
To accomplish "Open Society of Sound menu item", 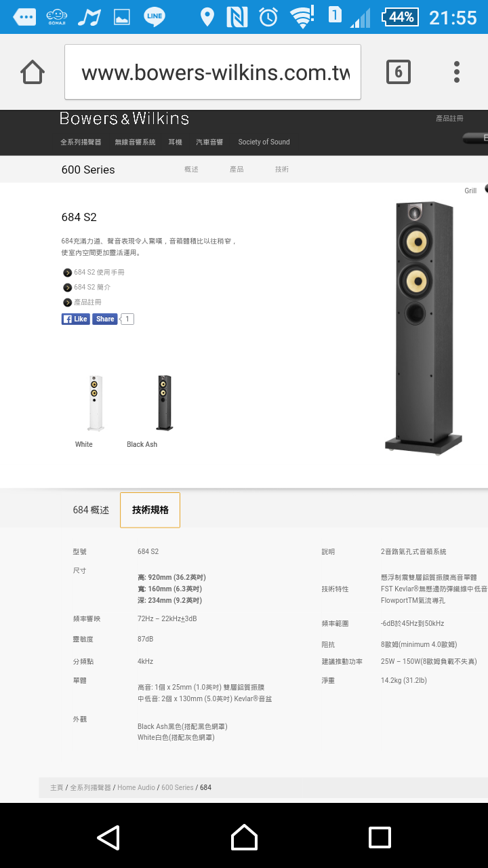I will point(264,142).
